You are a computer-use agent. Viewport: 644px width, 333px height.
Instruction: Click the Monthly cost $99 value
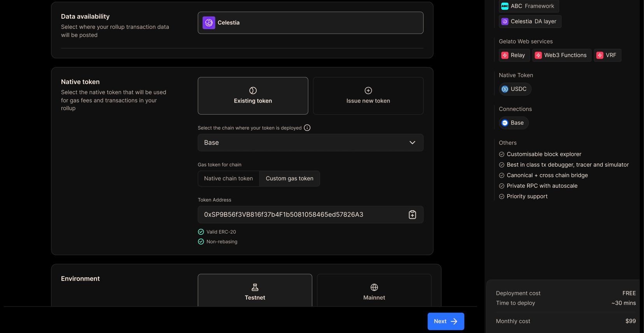tap(631, 321)
